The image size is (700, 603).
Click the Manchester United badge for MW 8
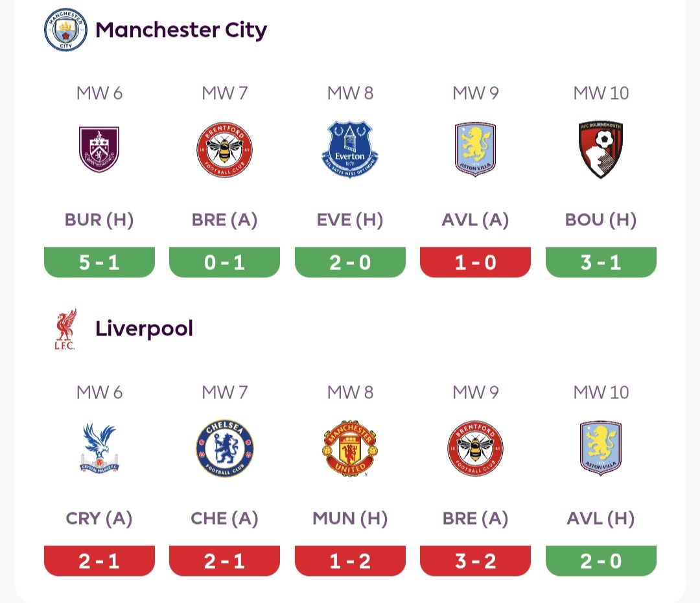click(x=350, y=448)
